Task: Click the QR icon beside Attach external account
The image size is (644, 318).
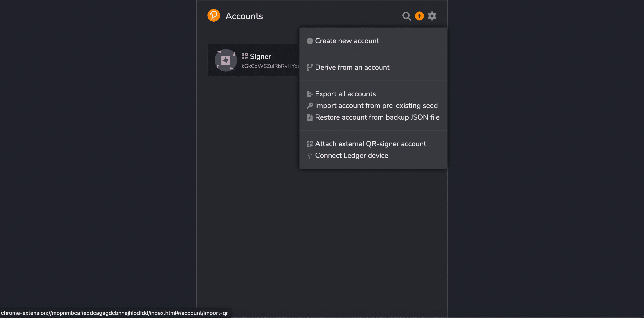Action: coord(310,144)
